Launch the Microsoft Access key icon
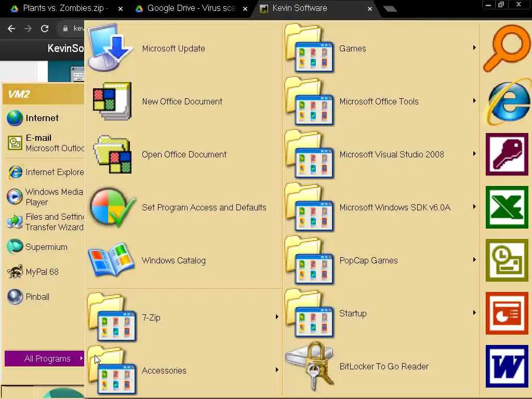Screen dimensions: 532x399 [x=507, y=154]
